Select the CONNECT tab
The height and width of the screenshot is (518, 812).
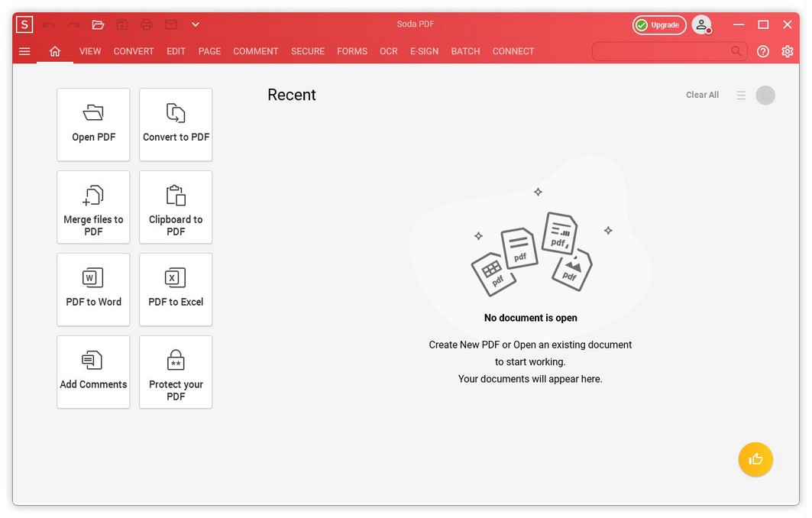pyautogui.click(x=513, y=51)
